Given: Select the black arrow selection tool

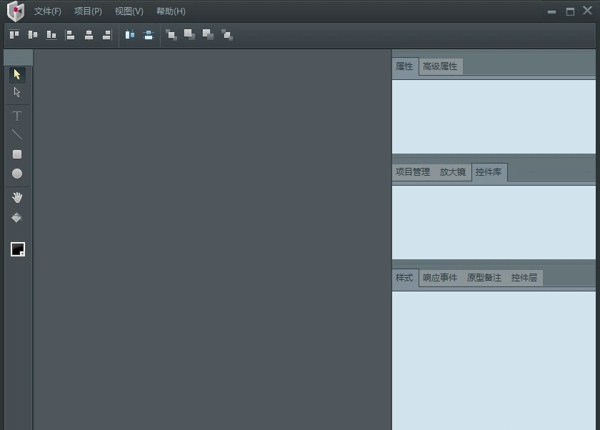Looking at the screenshot, I should point(17,74).
